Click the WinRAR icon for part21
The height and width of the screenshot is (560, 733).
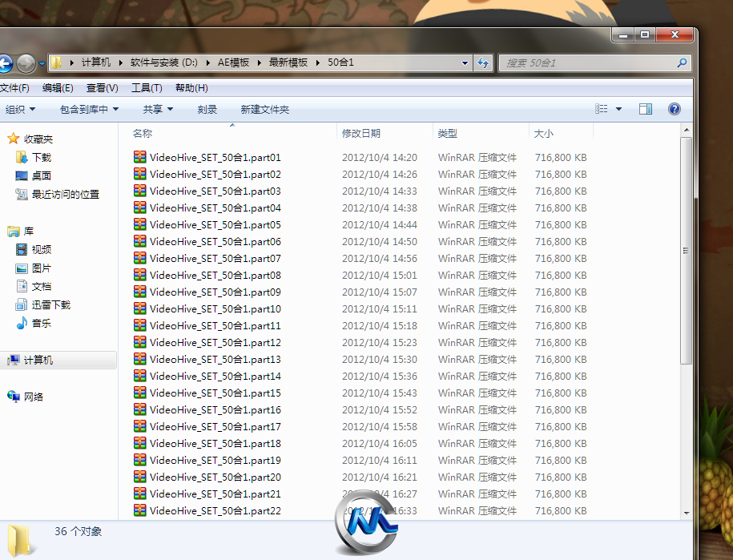[139, 494]
